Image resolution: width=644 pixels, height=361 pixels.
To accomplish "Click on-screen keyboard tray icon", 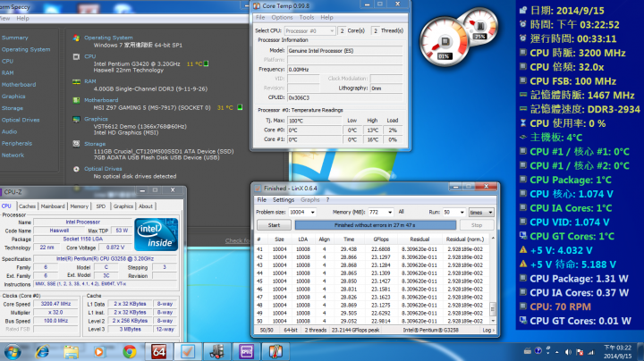I will coord(528,351).
